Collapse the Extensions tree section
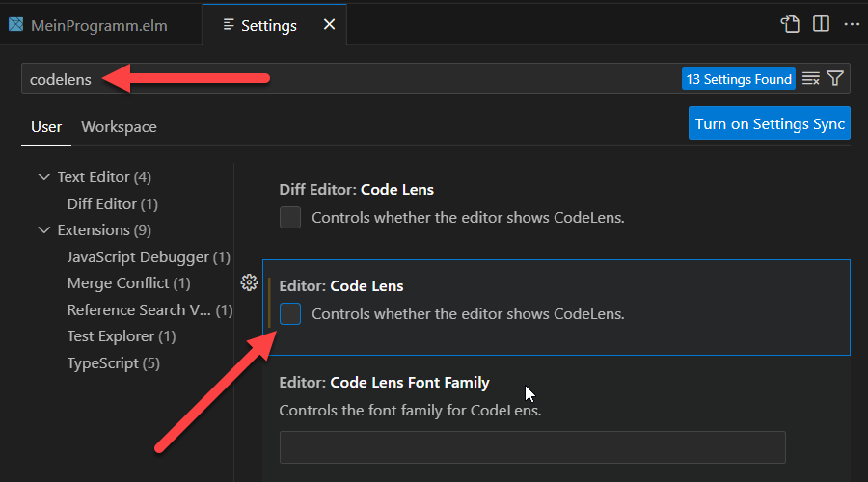868x482 pixels. (43, 230)
